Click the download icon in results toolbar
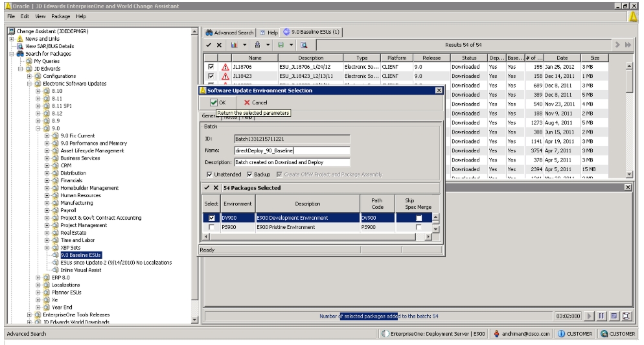The width and height of the screenshot is (644, 345). coord(257,45)
